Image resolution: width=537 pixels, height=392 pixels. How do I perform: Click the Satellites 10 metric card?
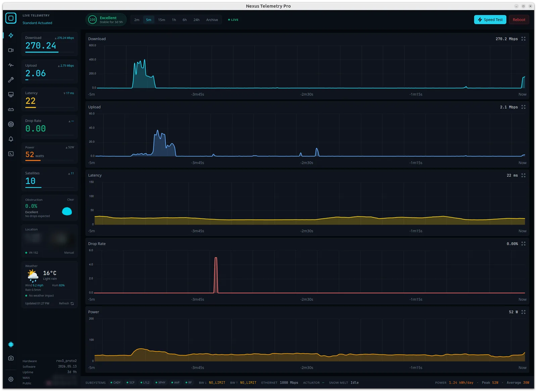[50, 179]
